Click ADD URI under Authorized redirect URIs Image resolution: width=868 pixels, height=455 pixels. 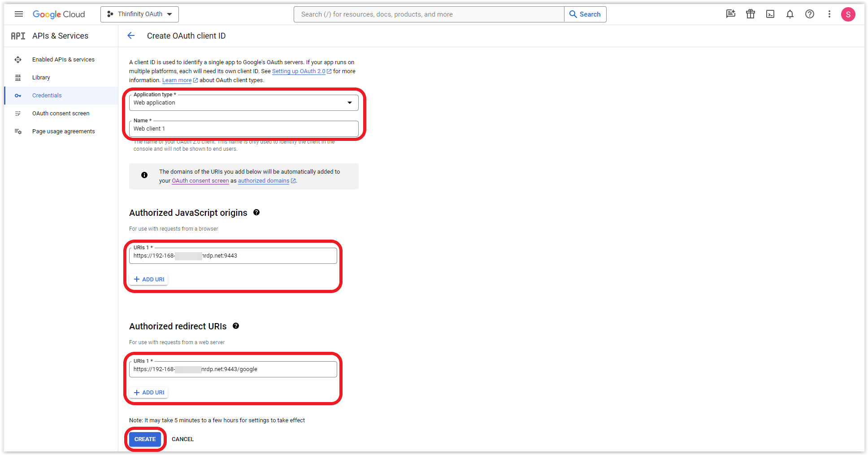(x=148, y=392)
